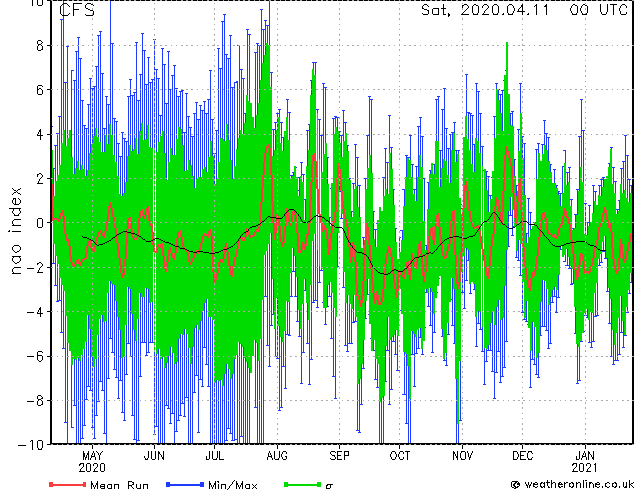Click the 'nao index' y-axis label
The image size is (634, 490).
[15, 231]
